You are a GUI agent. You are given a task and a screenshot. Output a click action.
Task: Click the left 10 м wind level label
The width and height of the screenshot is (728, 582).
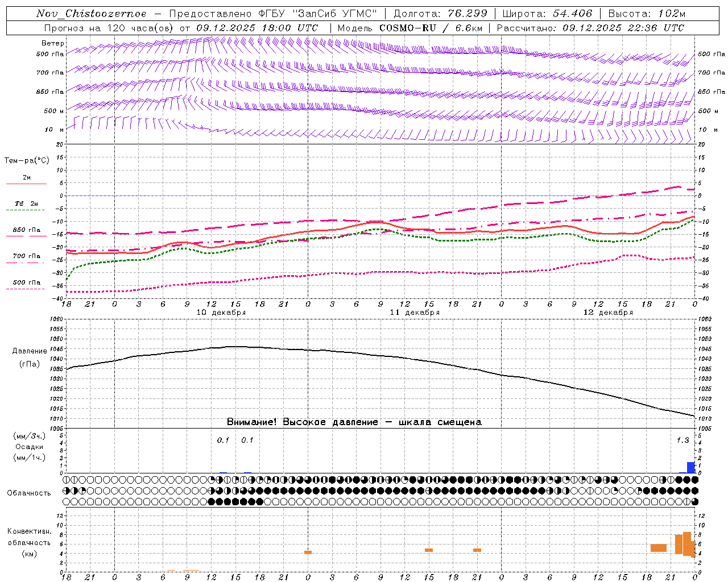click(x=55, y=130)
